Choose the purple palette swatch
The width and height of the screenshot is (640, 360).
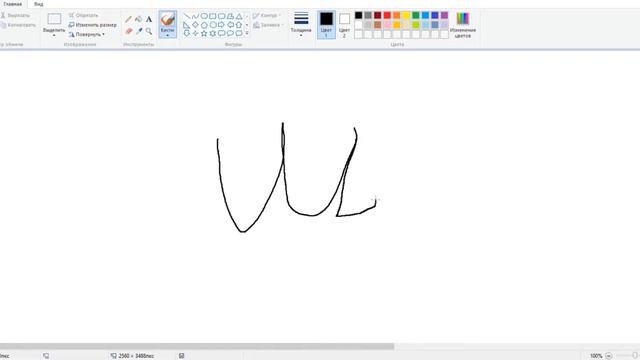[444, 16]
